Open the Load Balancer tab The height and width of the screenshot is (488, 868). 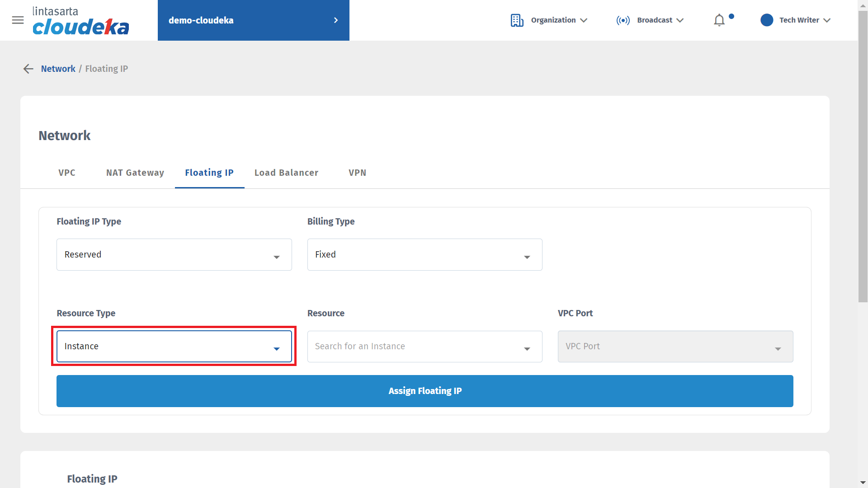286,173
